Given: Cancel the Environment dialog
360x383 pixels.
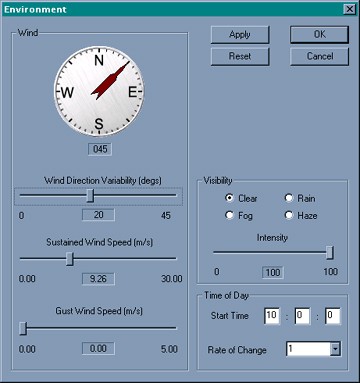Looking at the screenshot, I should [x=319, y=56].
